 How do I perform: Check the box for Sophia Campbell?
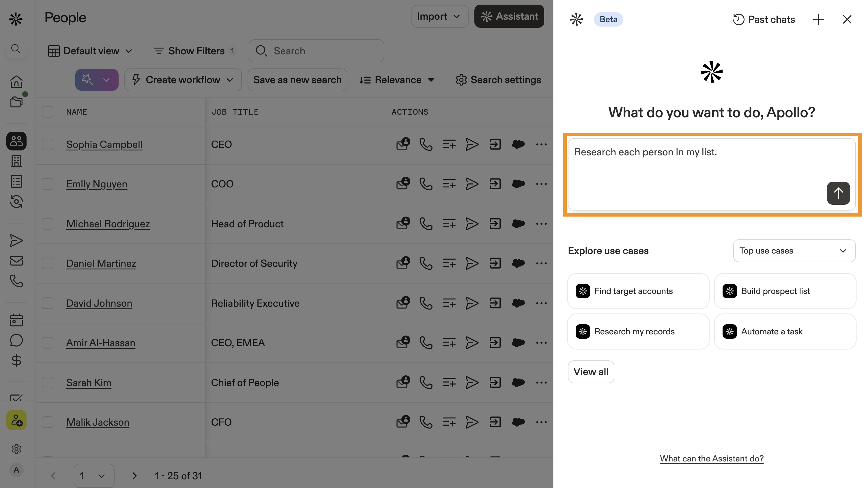(48, 144)
